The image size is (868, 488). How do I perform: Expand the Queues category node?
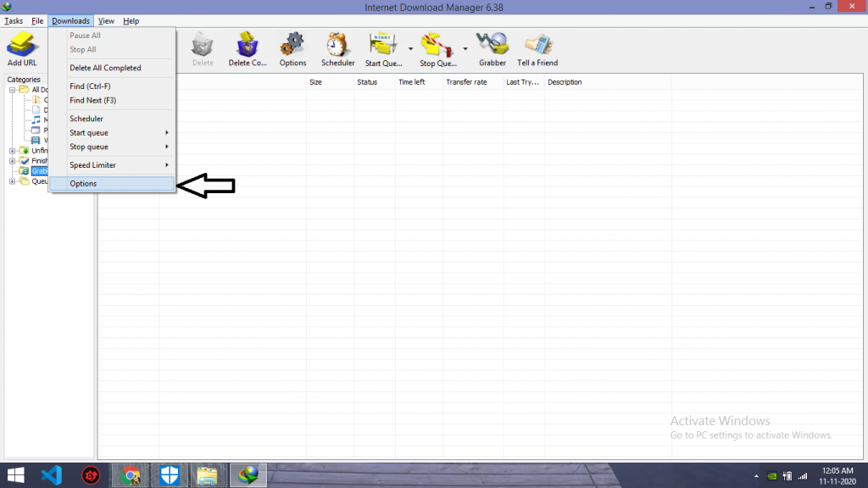click(x=12, y=181)
